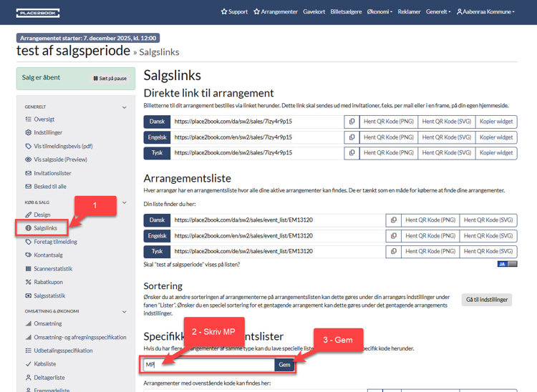Download Dansk QR Kode as PNG
The image size is (537, 392).
[387, 122]
